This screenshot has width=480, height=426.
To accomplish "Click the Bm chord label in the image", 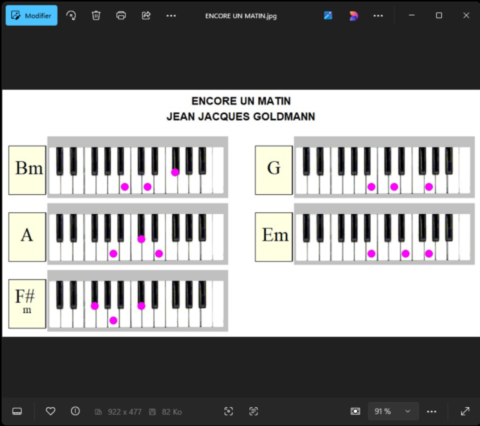I will pyautogui.click(x=27, y=170).
